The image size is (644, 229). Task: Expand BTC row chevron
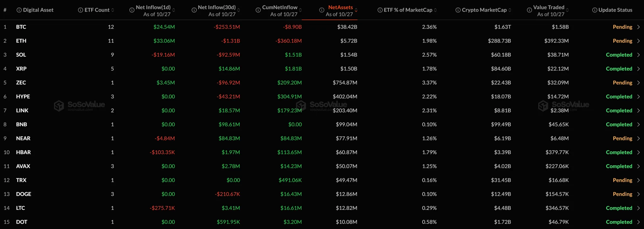638,27
